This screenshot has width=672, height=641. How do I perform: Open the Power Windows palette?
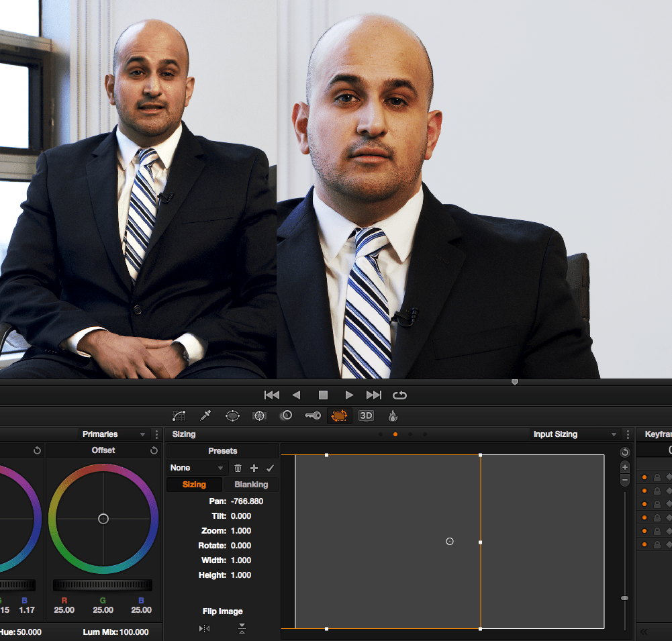coord(232,415)
